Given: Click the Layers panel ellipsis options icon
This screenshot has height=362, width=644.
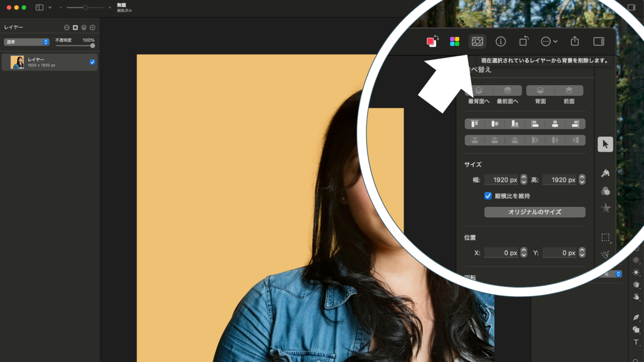Looking at the screenshot, I should pos(67,27).
